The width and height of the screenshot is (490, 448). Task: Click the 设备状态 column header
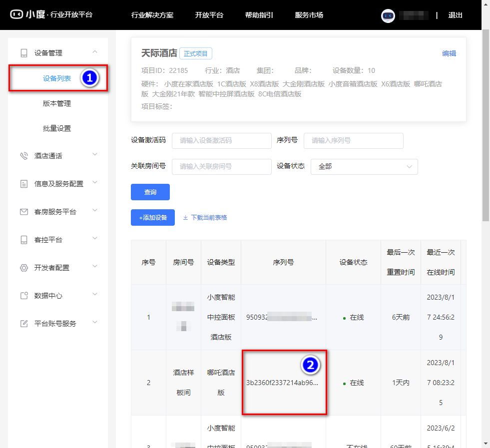(x=354, y=262)
